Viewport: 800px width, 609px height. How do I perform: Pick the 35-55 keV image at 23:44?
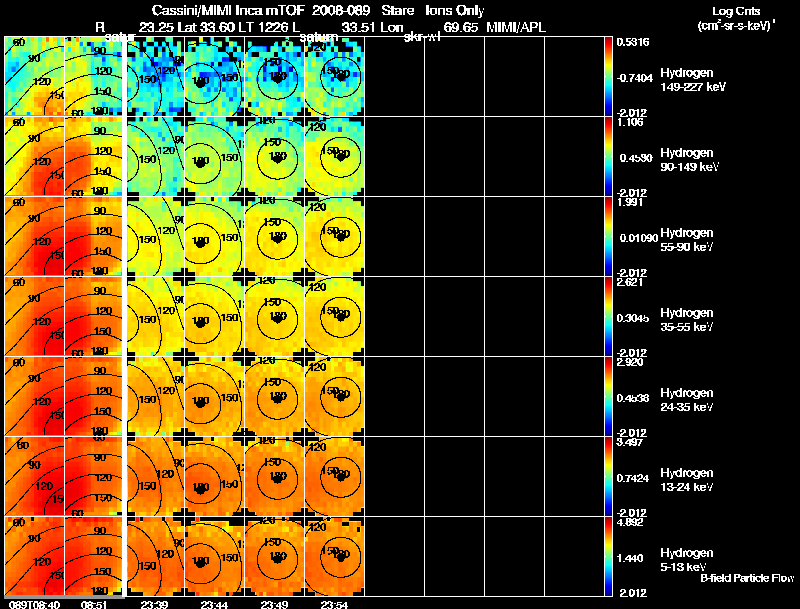click(215, 316)
